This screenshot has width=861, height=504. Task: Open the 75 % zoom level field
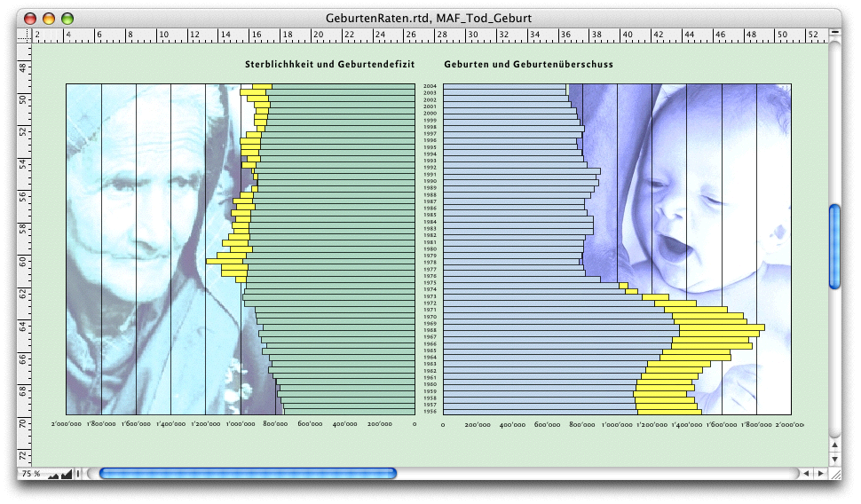point(31,475)
